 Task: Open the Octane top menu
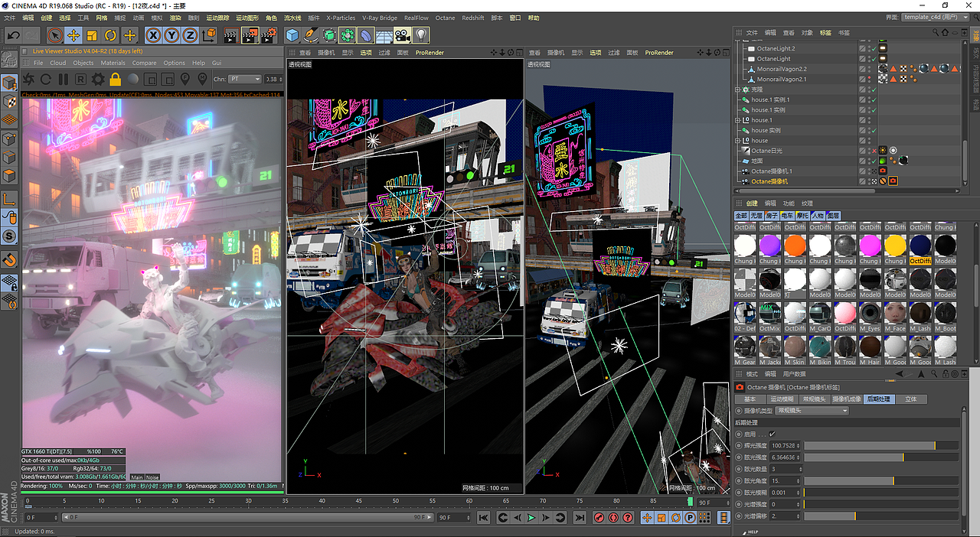[x=445, y=18]
